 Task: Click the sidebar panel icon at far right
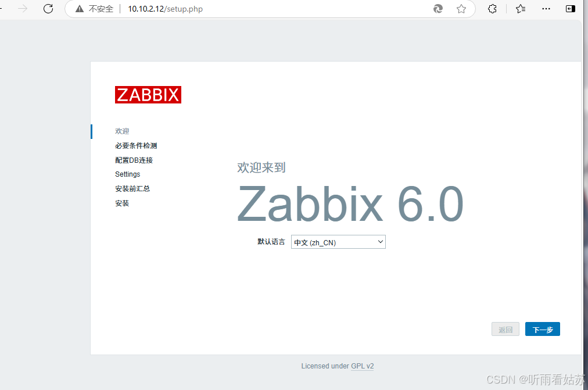coord(571,9)
